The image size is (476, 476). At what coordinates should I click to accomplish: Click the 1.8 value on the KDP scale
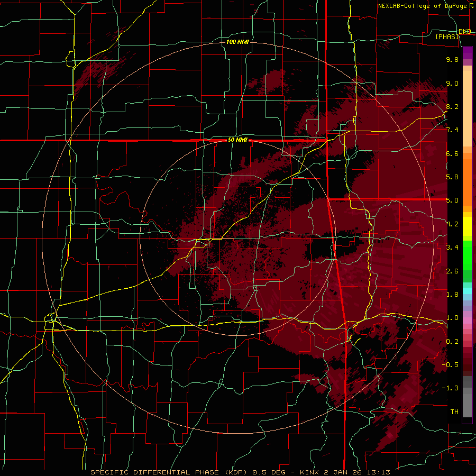pos(452,295)
